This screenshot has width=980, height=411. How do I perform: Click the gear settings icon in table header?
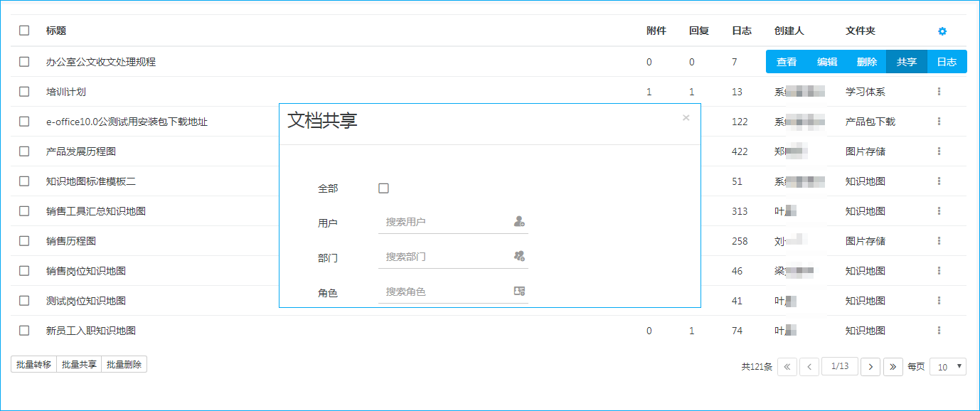pyautogui.click(x=942, y=31)
